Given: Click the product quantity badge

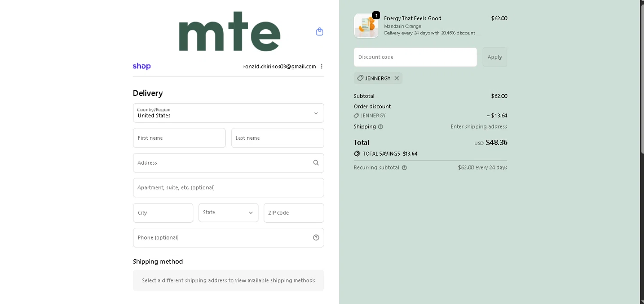Looking at the screenshot, I should click(x=376, y=15).
